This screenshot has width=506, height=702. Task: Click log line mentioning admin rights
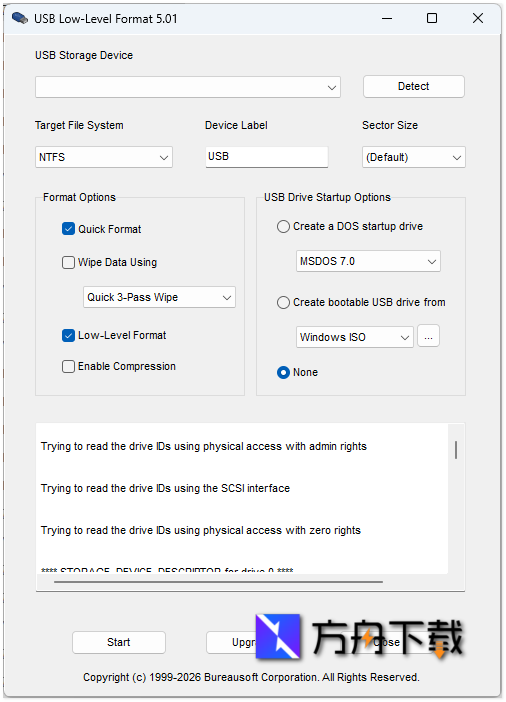click(204, 446)
